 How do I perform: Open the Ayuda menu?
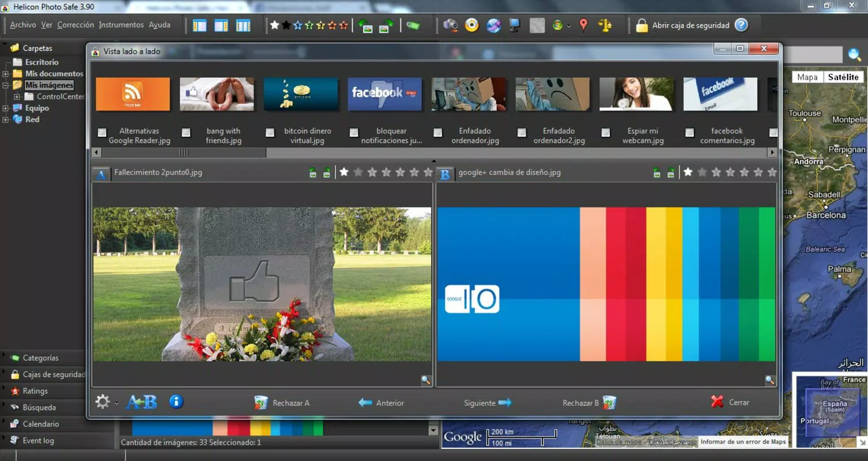click(160, 25)
